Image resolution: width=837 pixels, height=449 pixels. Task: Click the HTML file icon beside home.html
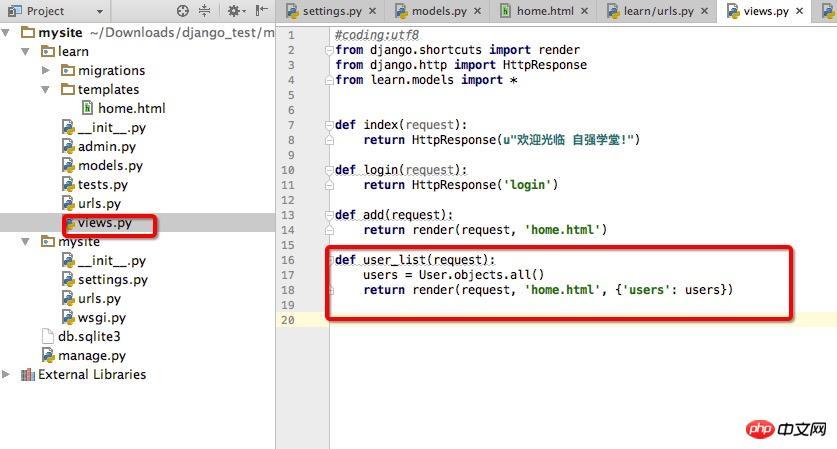pos(87,108)
